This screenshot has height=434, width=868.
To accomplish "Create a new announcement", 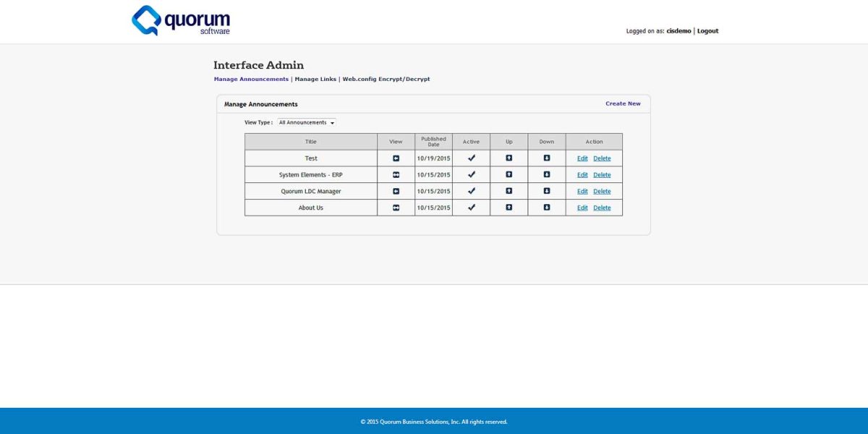I will pyautogui.click(x=623, y=103).
